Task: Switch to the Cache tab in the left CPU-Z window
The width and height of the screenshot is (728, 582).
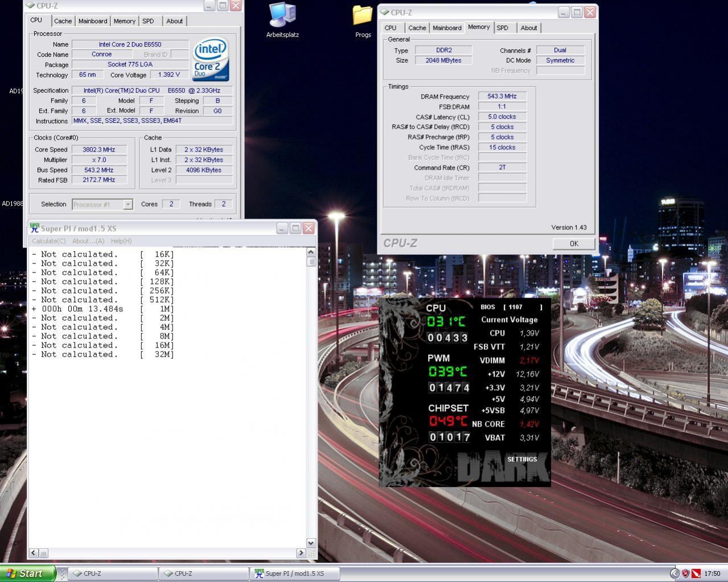Action: 63,21
